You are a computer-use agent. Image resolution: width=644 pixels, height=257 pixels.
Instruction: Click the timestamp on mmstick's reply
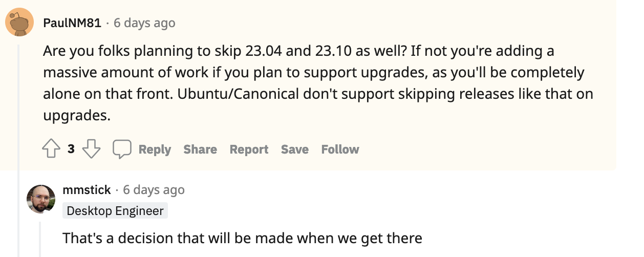[x=154, y=190]
